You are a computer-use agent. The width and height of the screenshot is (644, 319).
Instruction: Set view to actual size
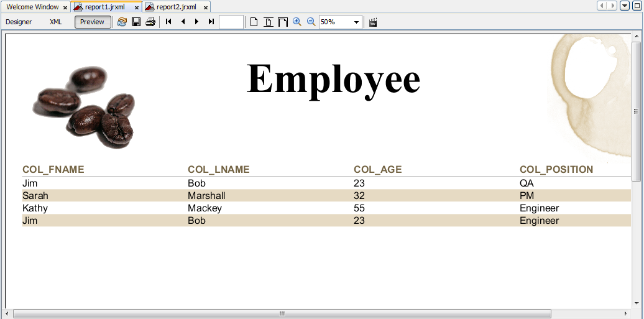pyautogui.click(x=254, y=22)
